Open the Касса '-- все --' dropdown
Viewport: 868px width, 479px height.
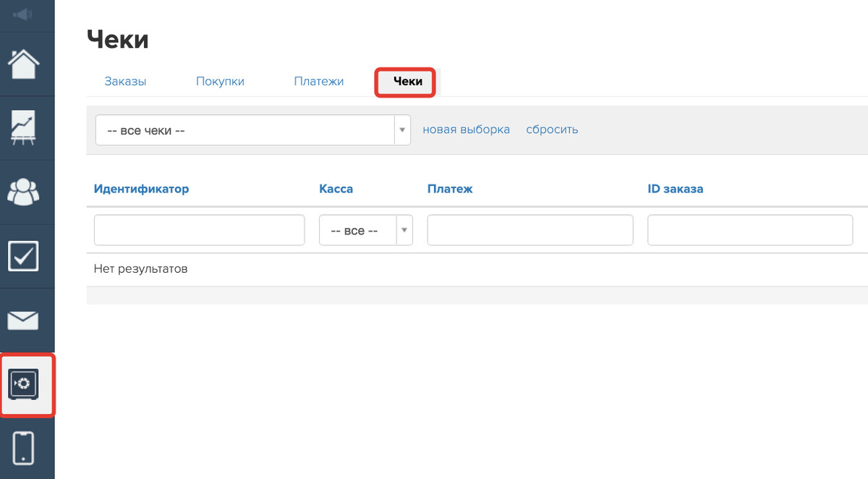pyautogui.click(x=366, y=231)
